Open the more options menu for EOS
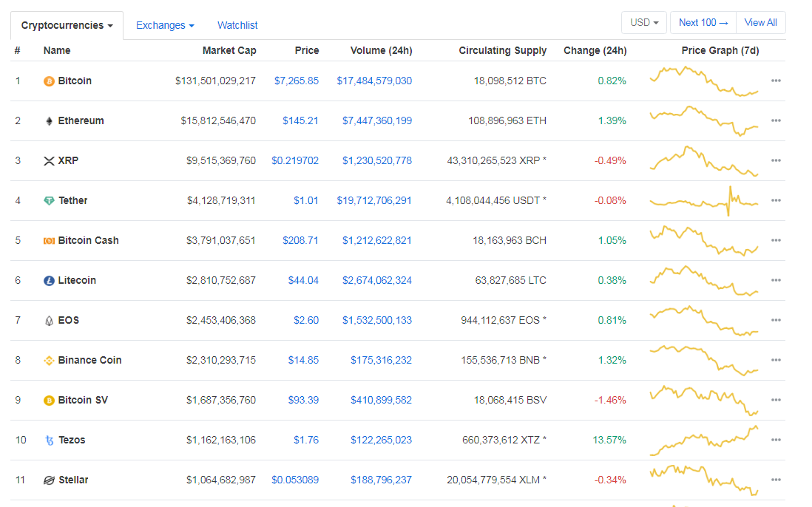Image resolution: width=812 pixels, height=507 pixels. [x=776, y=320]
